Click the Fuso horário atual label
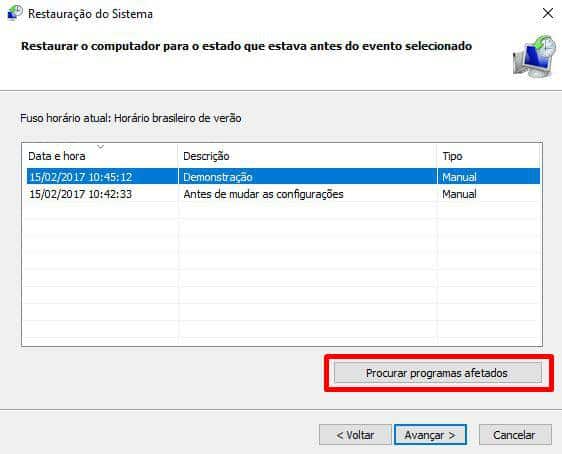The height and width of the screenshot is (454, 562). tap(131, 118)
